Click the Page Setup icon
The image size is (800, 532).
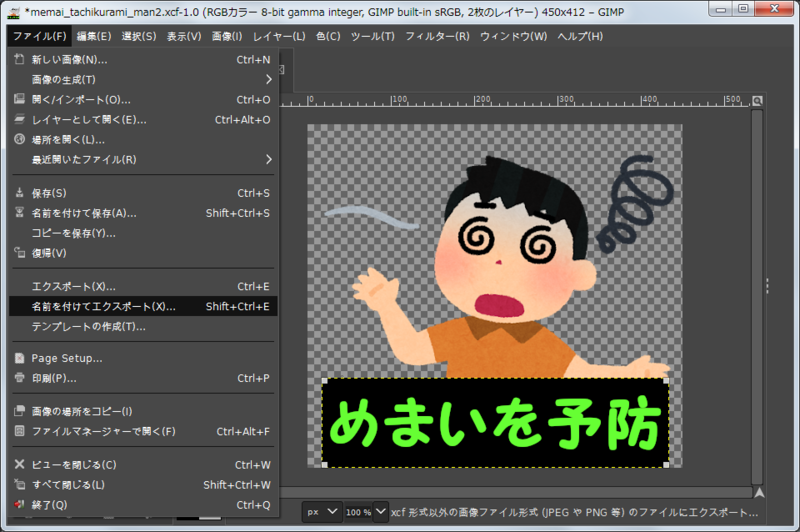19,358
